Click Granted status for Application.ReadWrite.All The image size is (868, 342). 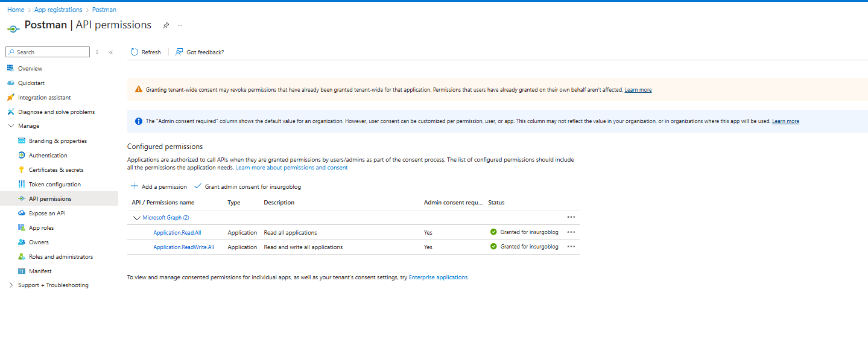click(524, 247)
